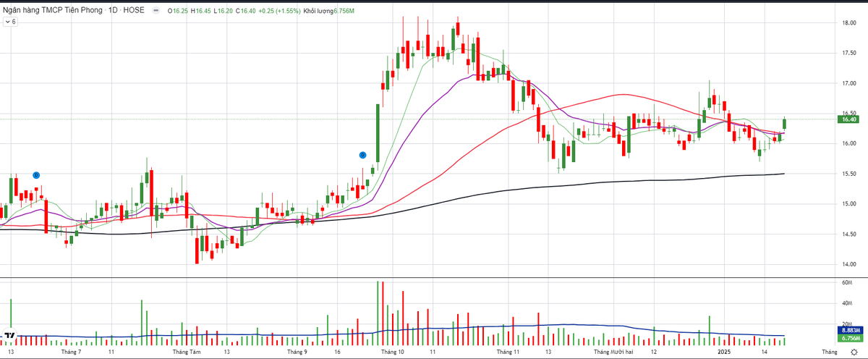The width and height of the screenshot is (868, 359).
Task: Click the high price value 16.45
Action: (203, 12)
